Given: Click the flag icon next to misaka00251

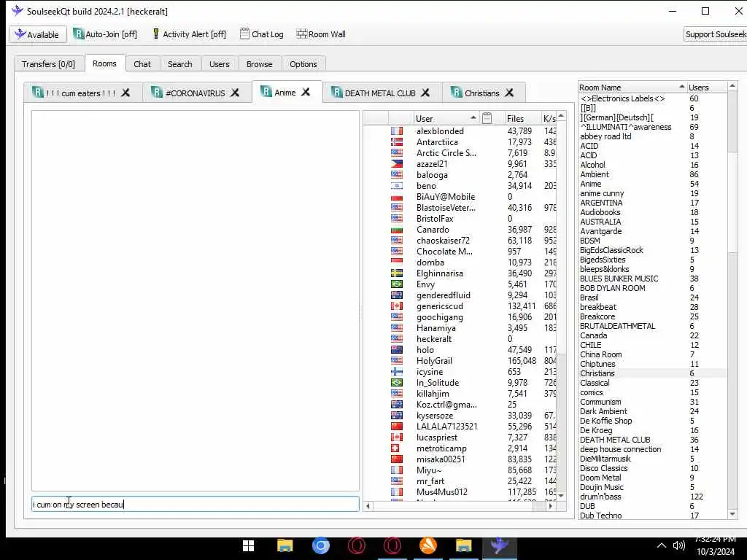Looking at the screenshot, I should click(x=397, y=459).
